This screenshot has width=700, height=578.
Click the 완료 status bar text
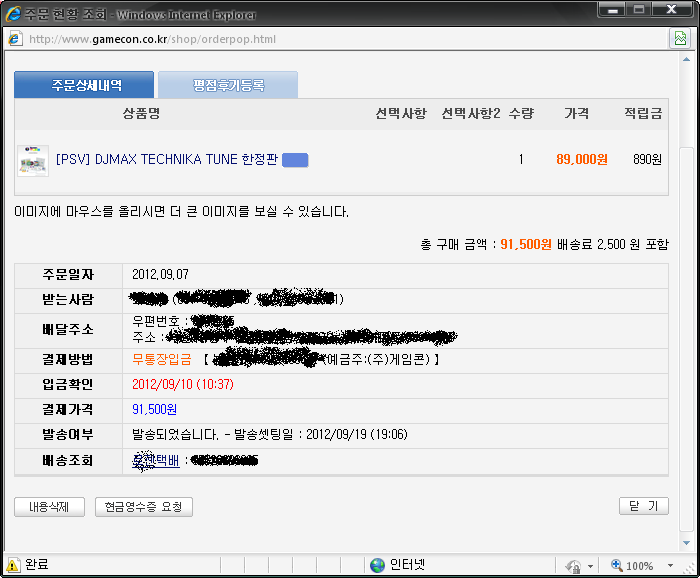click(37, 565)
